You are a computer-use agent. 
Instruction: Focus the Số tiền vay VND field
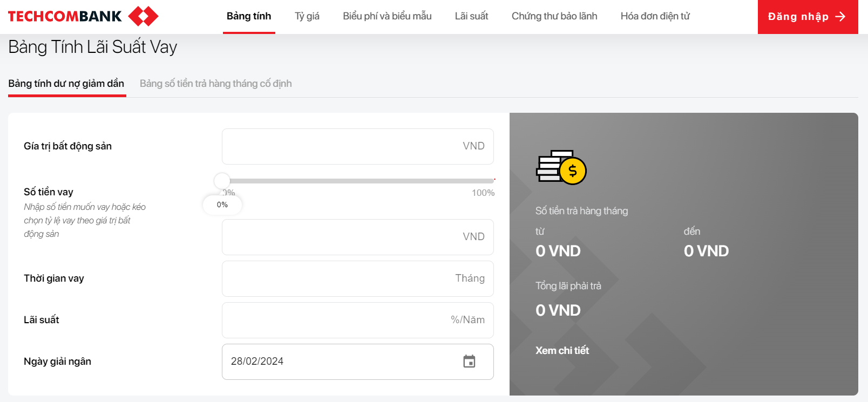tap(358, 237)
